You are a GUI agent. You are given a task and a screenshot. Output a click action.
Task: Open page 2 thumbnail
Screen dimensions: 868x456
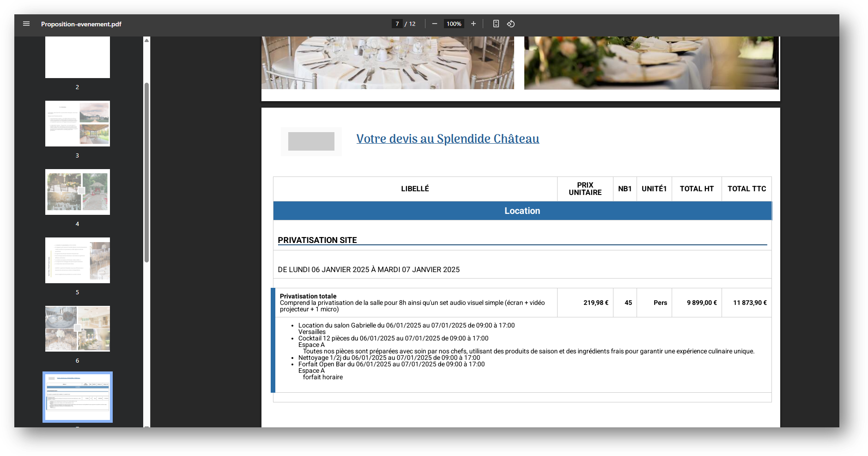coord(78,57)
